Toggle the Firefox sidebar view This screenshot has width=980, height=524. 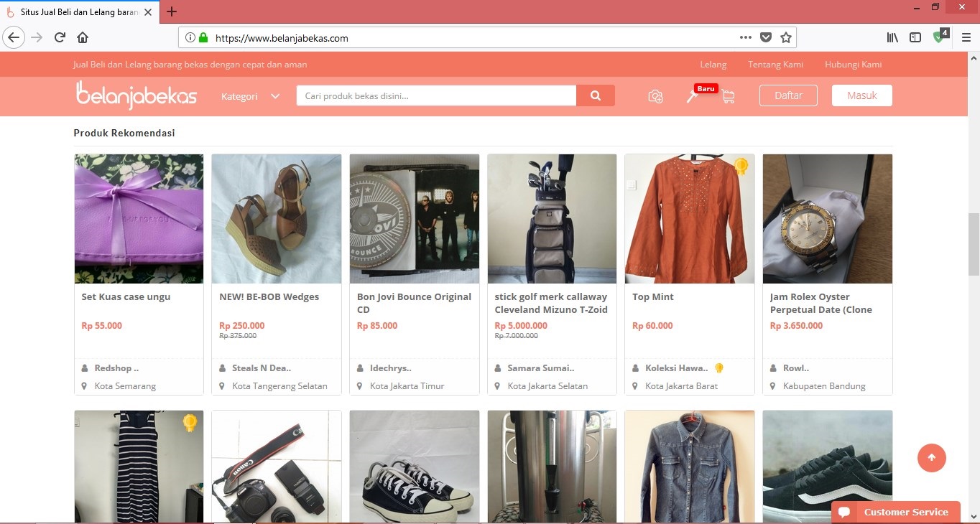point(915,37)
